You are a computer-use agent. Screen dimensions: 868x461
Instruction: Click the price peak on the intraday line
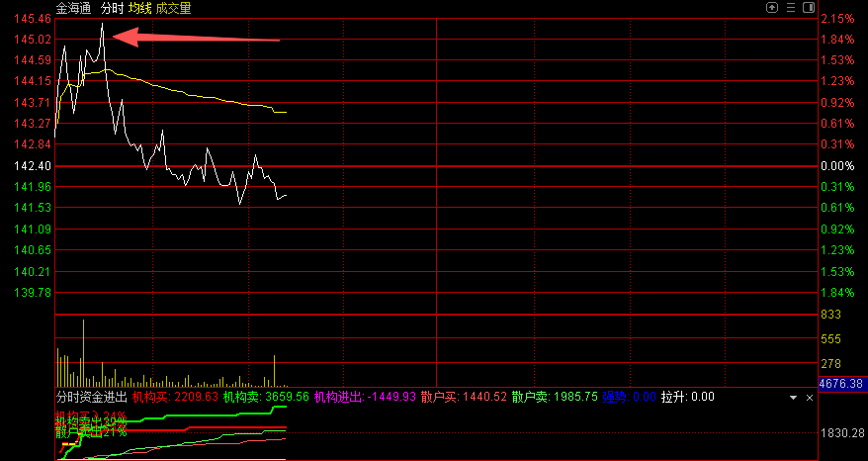pyautogui.click(x=102, y=25)
